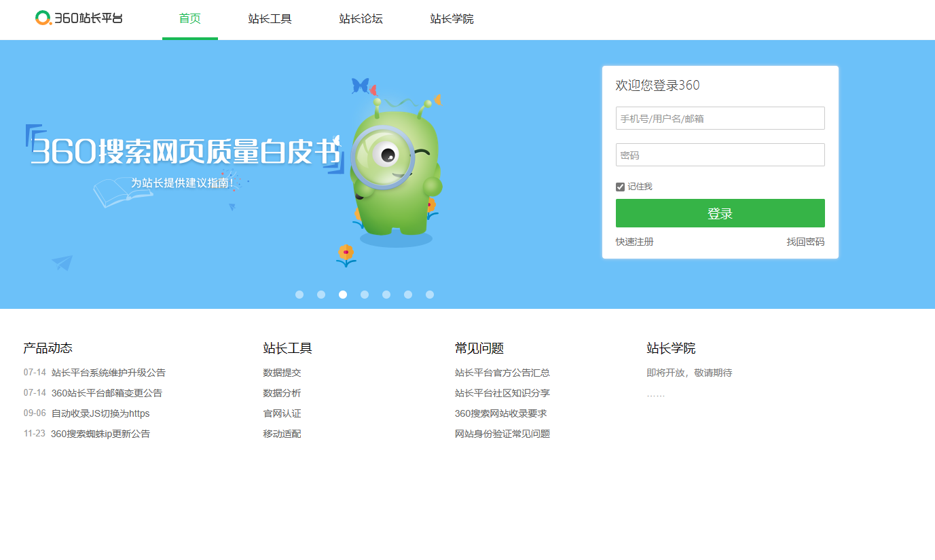Click into the 密码 password field

click(x=720, y=155)
